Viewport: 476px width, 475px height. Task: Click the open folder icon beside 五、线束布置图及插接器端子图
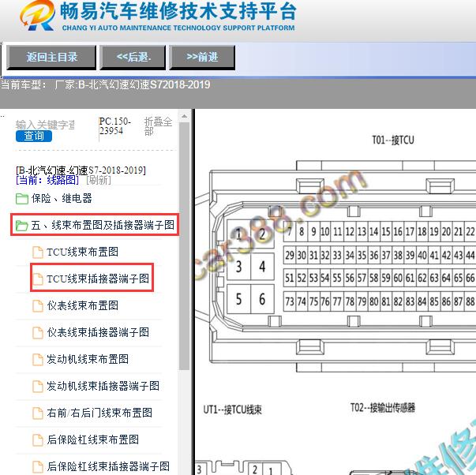pos(22,226)
